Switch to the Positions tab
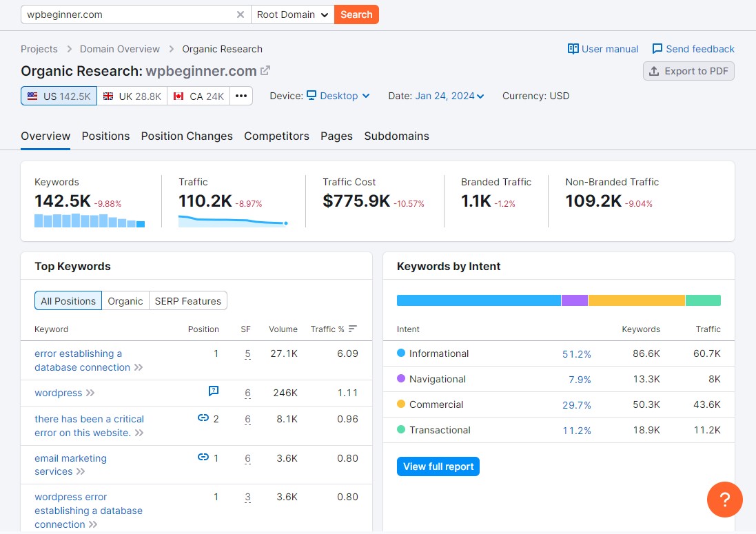 (x=105, y=136)
